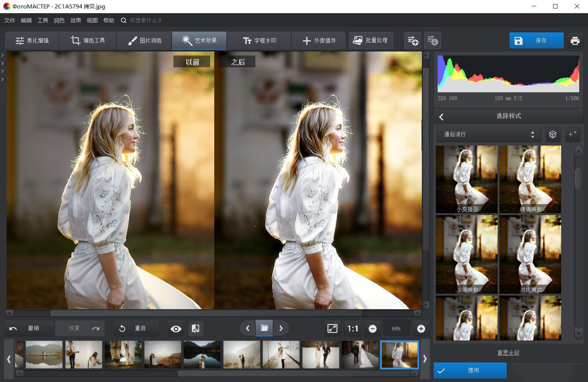Click the print icon

pyautogui.click(x=575, y=40)
